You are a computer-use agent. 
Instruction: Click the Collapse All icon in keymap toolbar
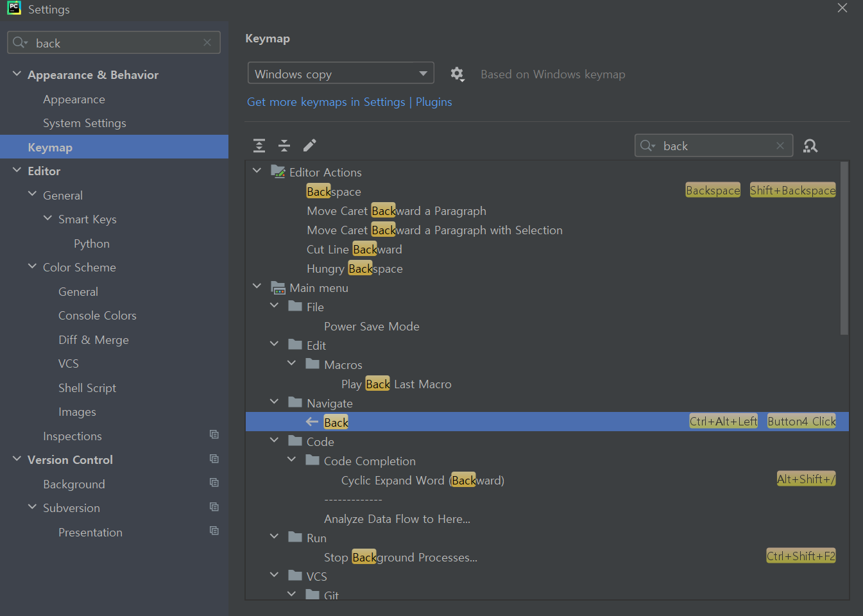[284, 146]
